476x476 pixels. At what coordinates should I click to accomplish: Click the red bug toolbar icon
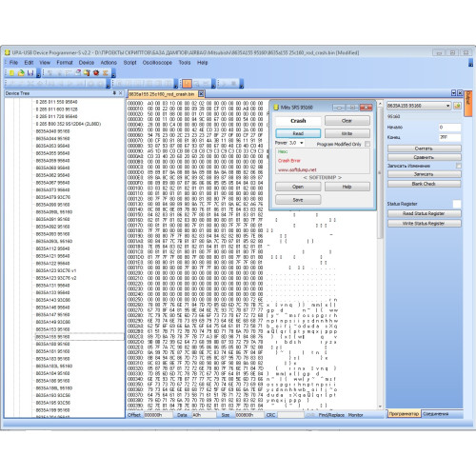(x=96, y=73)
